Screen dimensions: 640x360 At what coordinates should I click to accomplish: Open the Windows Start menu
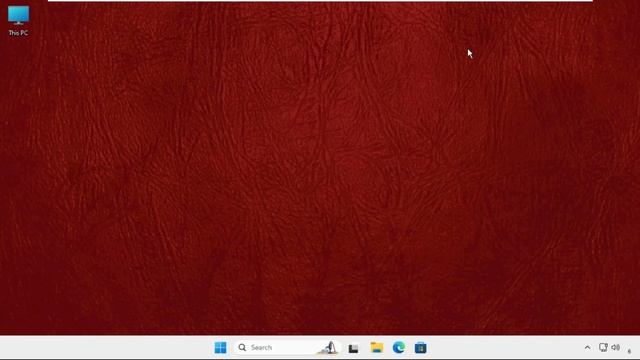coord(220,348)
